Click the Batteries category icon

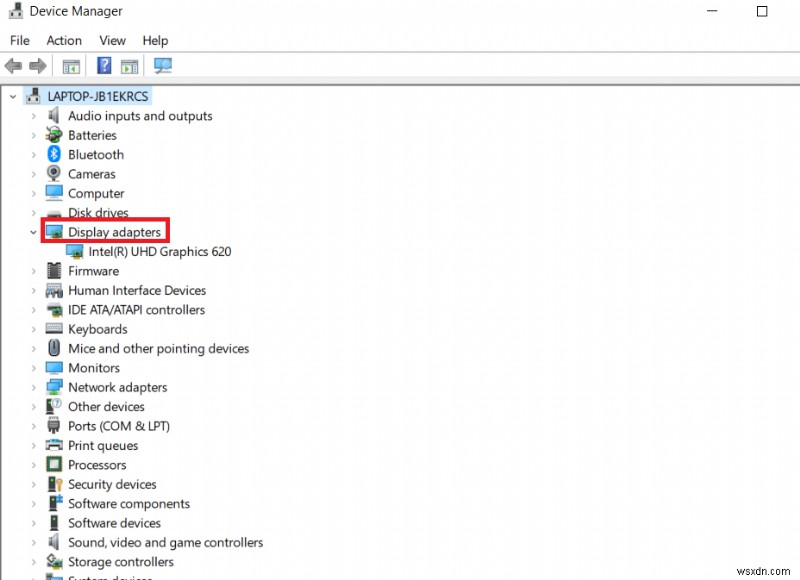pos(52,135)
